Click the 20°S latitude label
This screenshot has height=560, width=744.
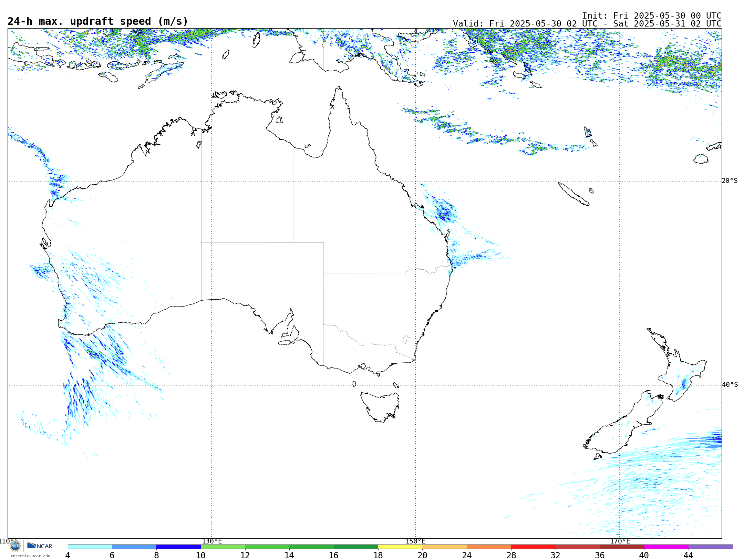(730, 181)
